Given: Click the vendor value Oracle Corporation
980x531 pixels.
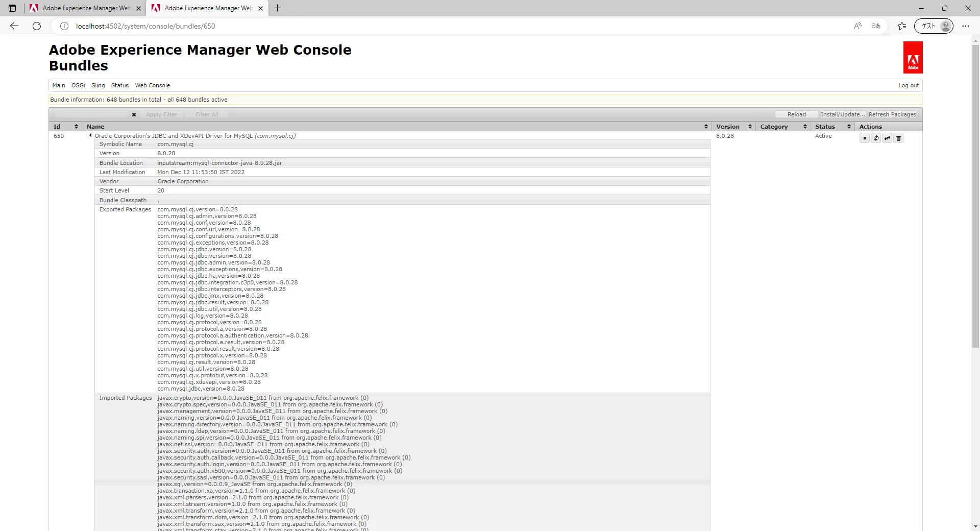Looking at the screenshot, I should [x=183, y=181].
